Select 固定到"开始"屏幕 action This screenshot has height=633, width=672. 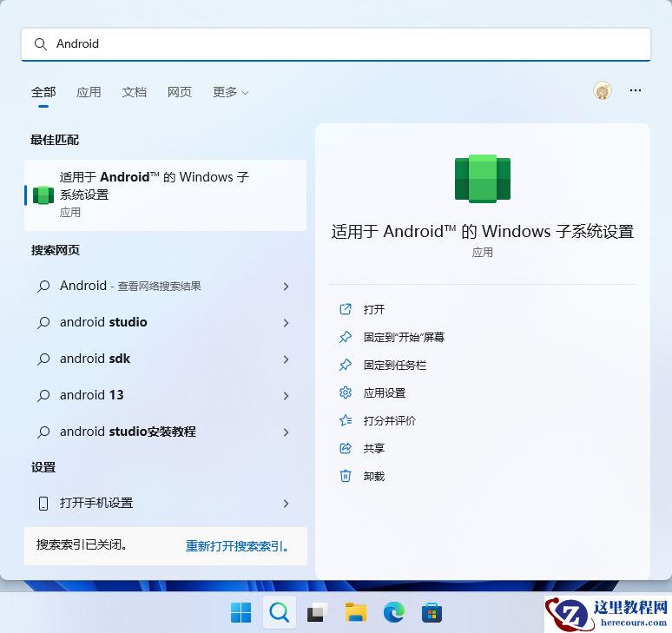(404, 337)
